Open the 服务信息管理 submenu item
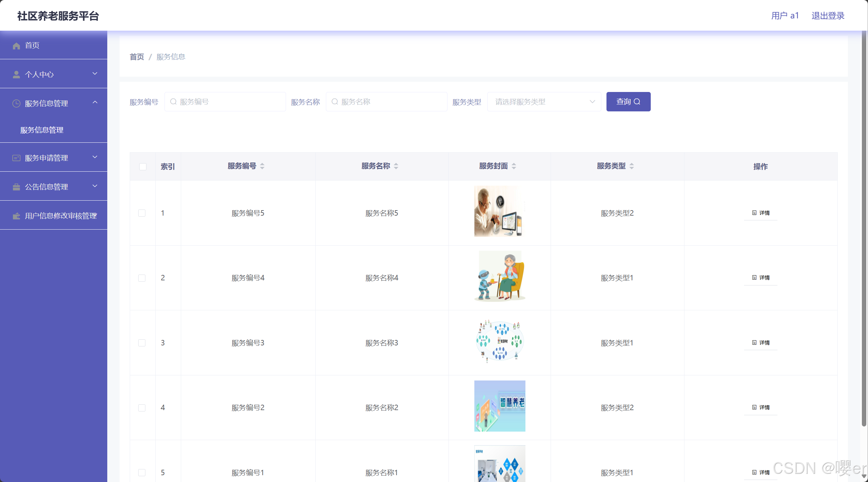Image resolution: width=868 pixels, height=482 pixels. pos(42,130)
